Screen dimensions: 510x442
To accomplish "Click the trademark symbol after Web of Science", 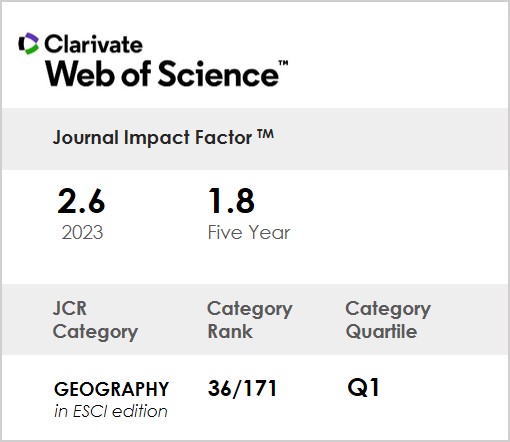I will pos(283,63).
